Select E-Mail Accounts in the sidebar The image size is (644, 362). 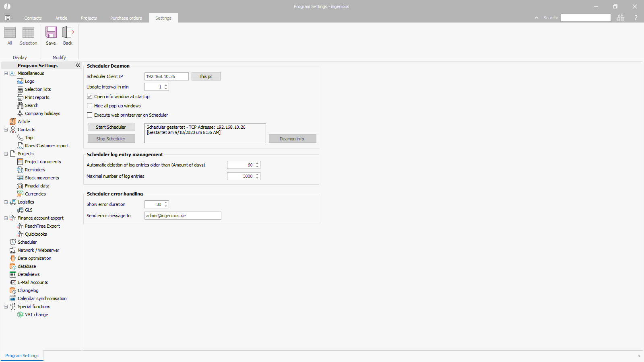click(33, 282)
